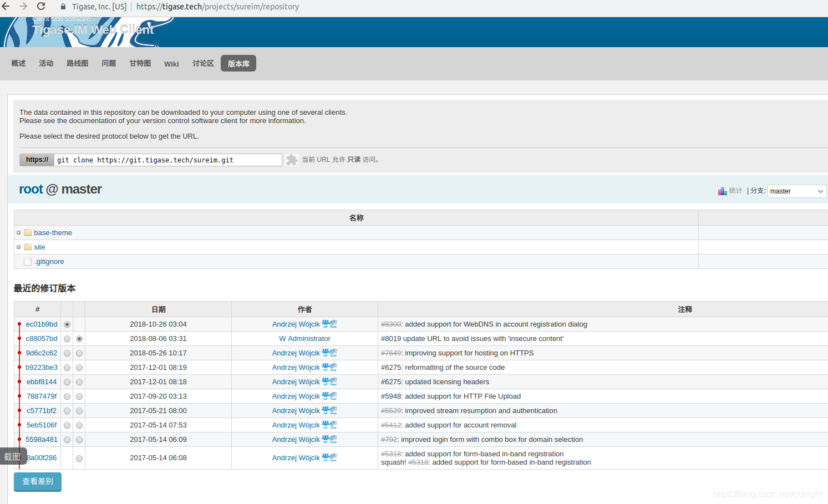This screenshot has height=504, width=828.
Task: Open the base-theme folder link
Action: point(53,232)
